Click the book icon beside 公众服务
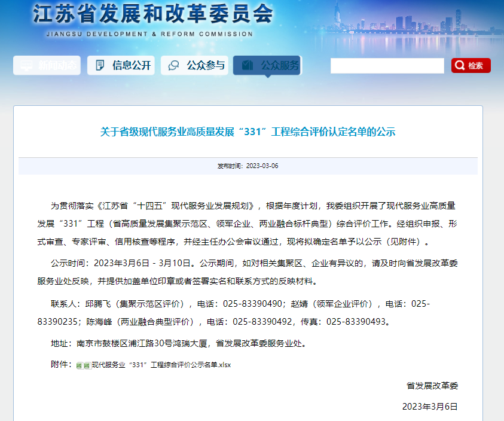Viewport: 504px width, 421px height. pyautogui.click(x=248, y=65)
